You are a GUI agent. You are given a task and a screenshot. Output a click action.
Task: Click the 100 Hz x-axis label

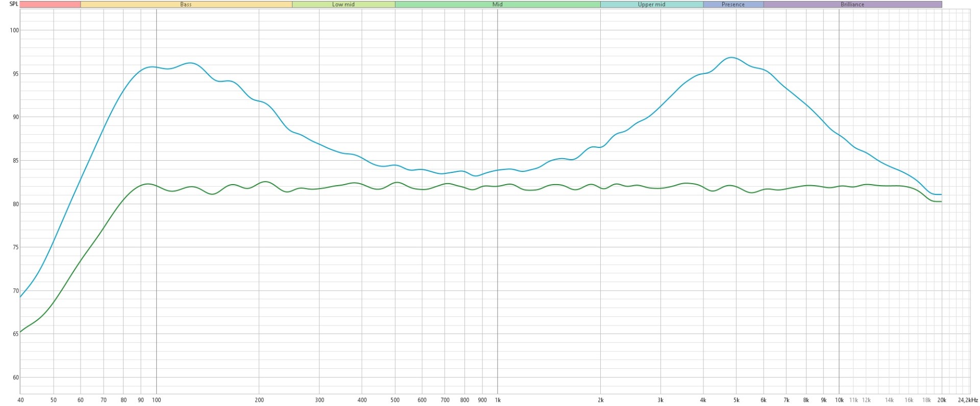[157, 400]
